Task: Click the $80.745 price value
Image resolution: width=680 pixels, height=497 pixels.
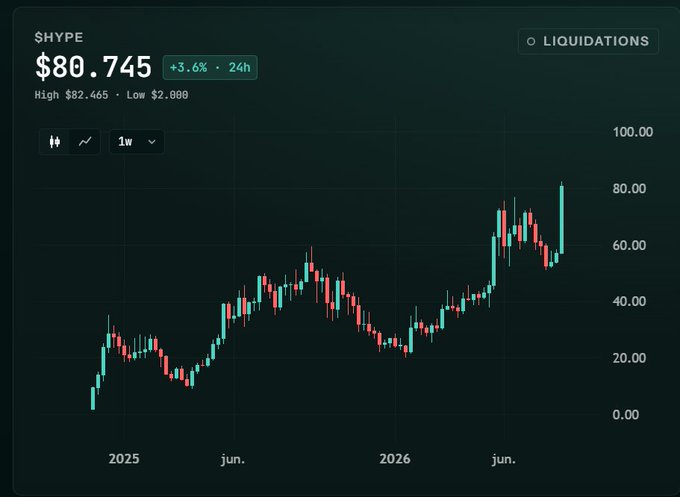Action: pos(93,67)
